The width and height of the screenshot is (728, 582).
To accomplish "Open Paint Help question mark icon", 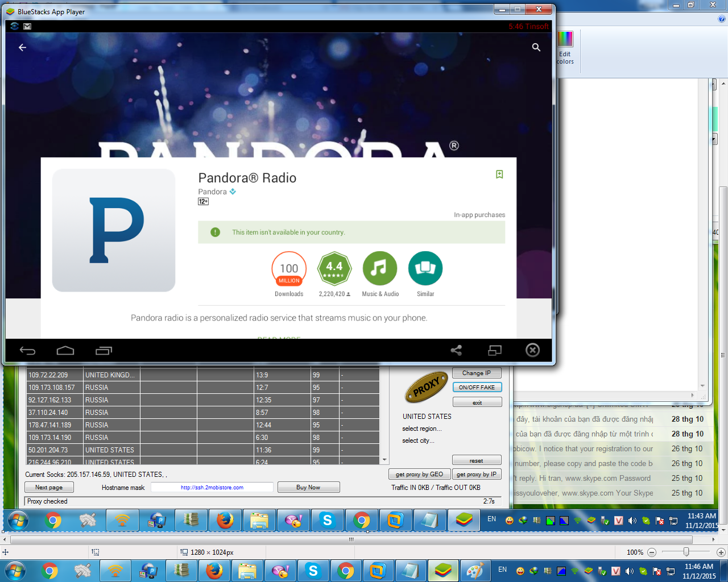I will (722, 19).
